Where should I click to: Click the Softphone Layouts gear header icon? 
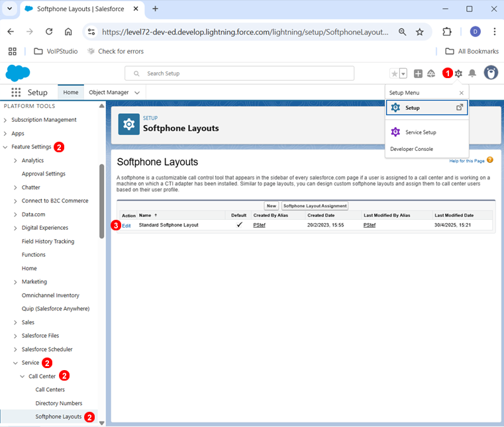[x=129, y=124]
